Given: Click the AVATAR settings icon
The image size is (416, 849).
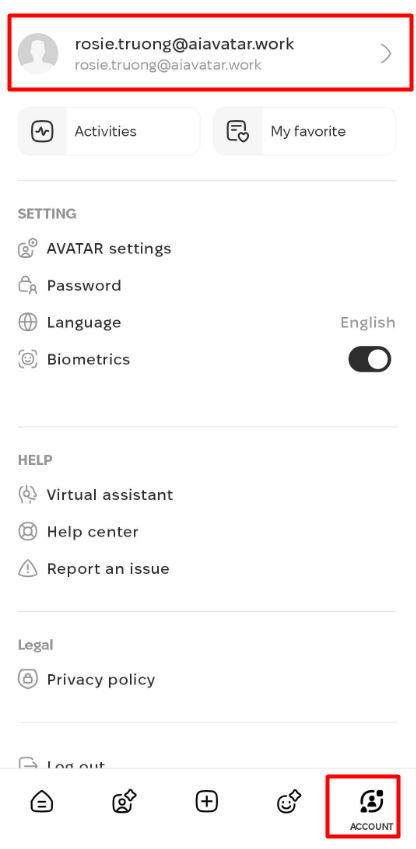Looking at the screenshot, I should pyautogui.click(x=28, y=249).
